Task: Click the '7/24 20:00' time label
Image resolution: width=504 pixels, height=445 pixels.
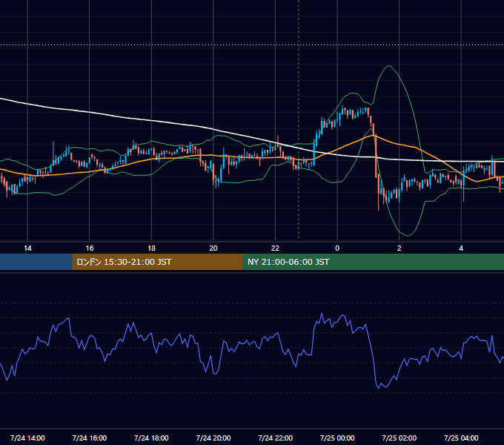Action: (213, 438)
